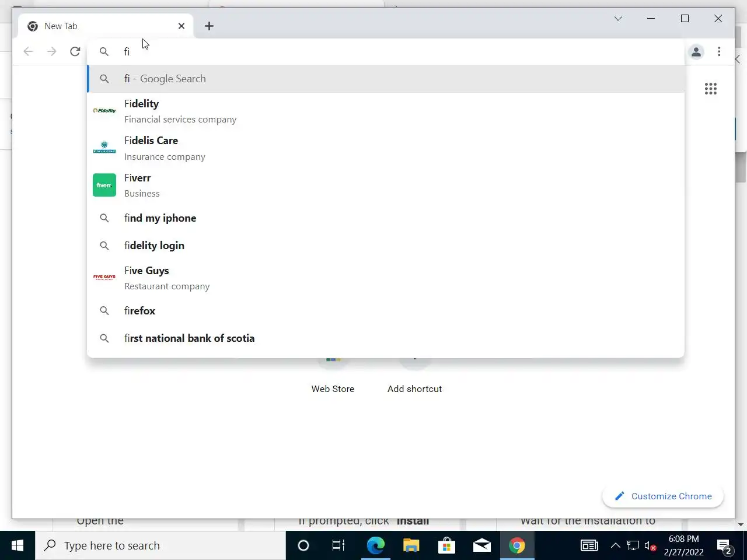Open the Customize Chrome button
Image resolution: width=747 pixels, height=560 pixels.
663,496
